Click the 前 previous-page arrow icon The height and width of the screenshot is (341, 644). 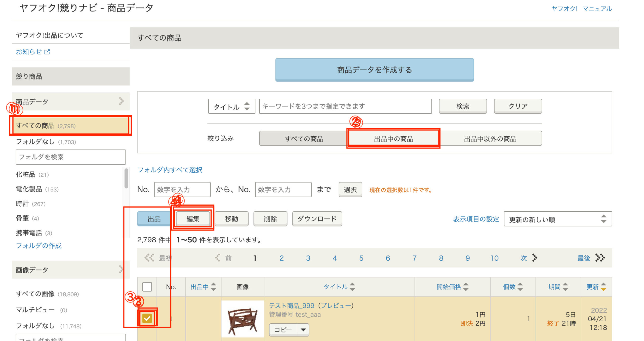tap(218, 258)
